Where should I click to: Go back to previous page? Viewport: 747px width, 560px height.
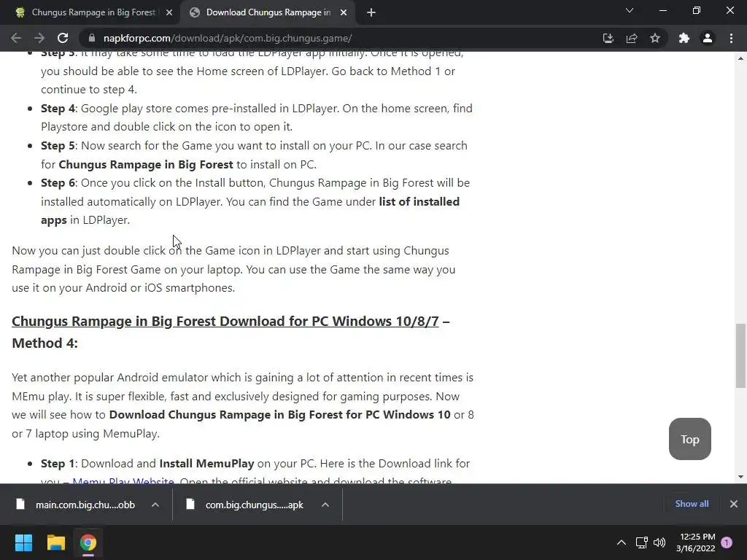pos(16,38)
